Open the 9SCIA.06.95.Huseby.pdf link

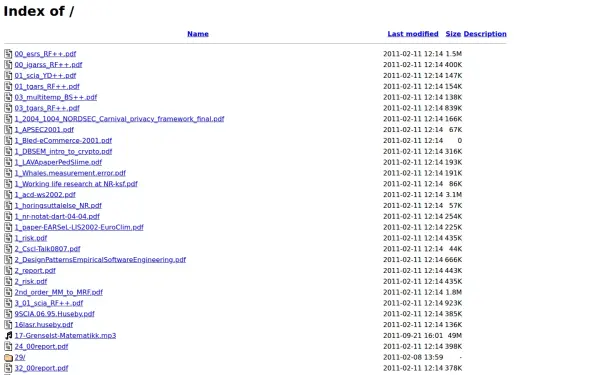point(54,314)
